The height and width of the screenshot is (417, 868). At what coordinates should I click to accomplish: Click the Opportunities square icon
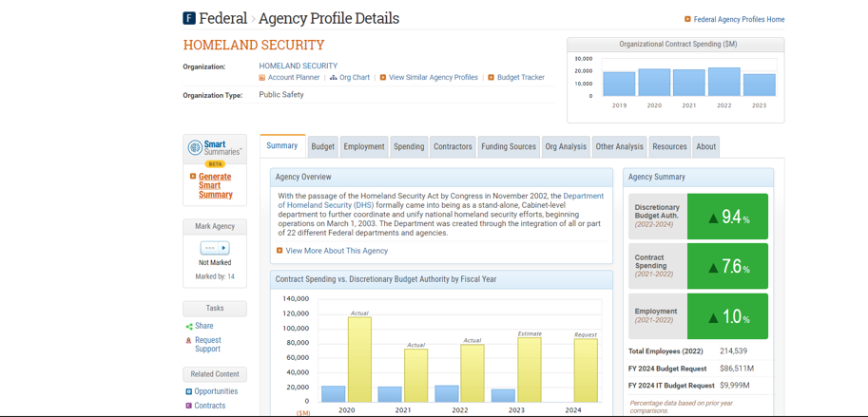pyautogui.click(x=189, y=391)
